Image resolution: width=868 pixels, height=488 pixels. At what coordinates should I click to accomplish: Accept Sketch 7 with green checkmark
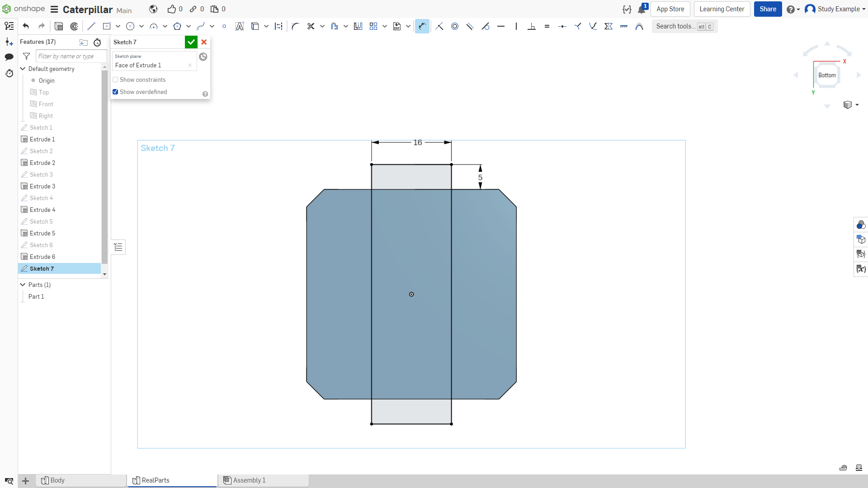[x=191, y=42]
